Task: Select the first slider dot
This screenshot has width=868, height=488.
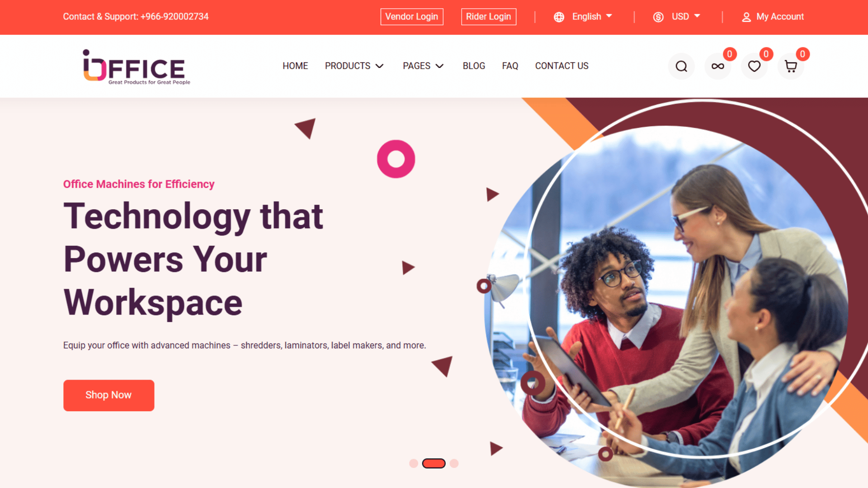Action: [x=413, y=463]
